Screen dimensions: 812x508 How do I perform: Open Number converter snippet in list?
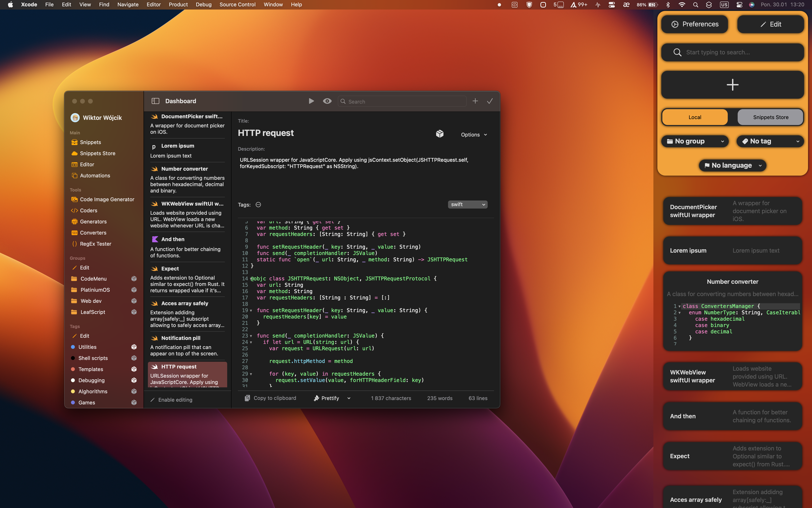click(x=187, y=179)
